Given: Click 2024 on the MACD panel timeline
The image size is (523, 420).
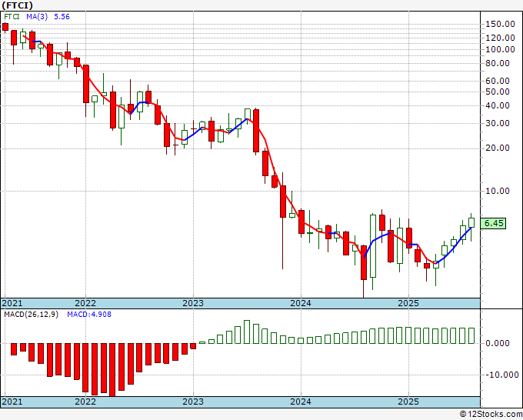Looking at the screenshot, I should pos(301,402).
